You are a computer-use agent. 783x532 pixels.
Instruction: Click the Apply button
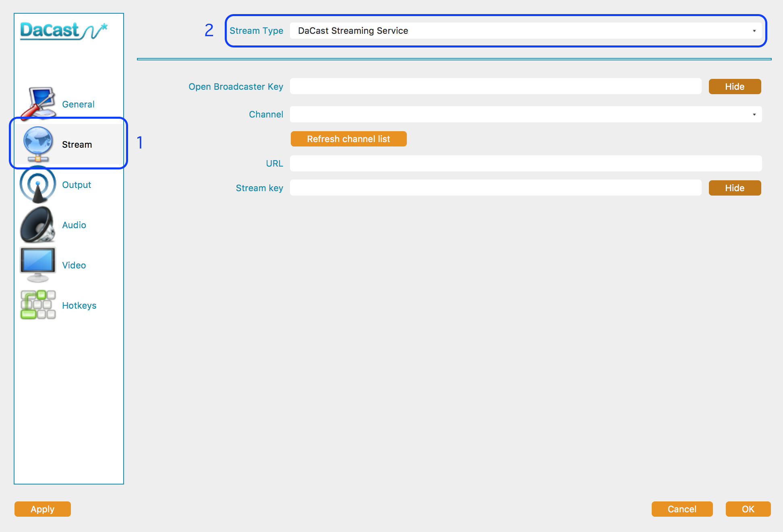(42, 509)
